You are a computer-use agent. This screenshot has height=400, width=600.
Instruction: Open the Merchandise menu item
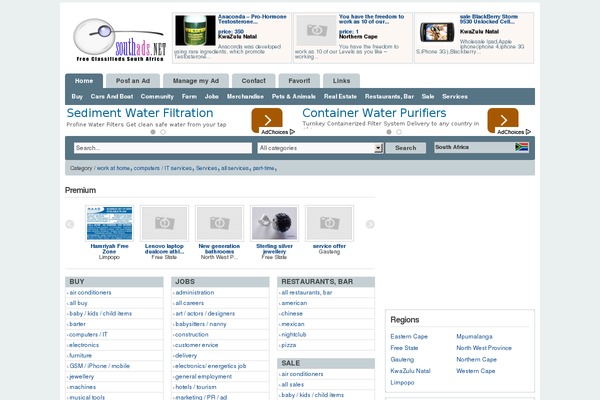[x=245, y=96]
